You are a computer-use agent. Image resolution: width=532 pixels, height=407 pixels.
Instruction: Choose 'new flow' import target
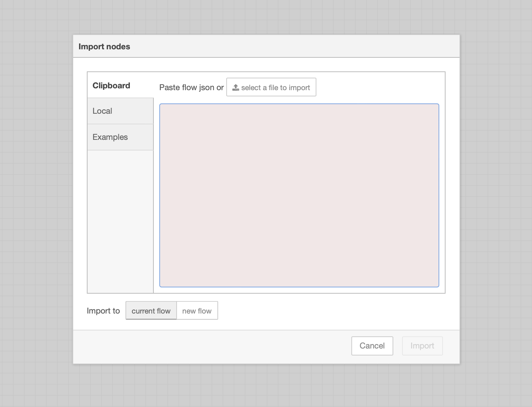click(197, 311)
